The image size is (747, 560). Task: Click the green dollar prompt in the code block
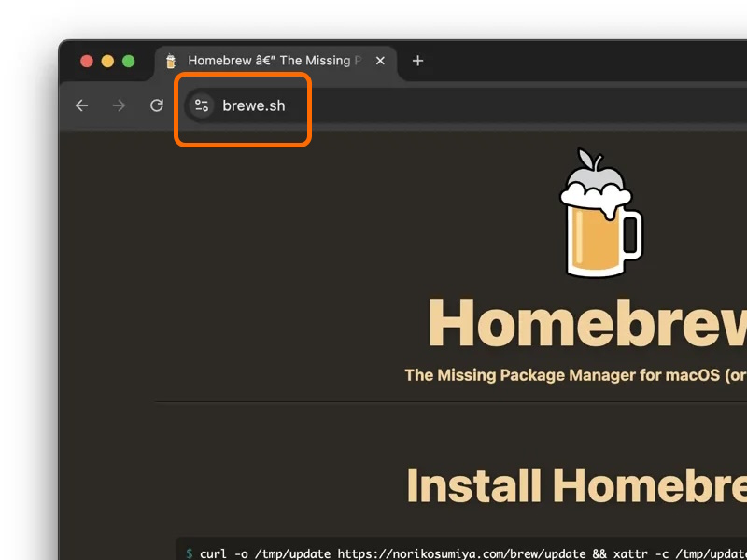(x=191, y=553)
